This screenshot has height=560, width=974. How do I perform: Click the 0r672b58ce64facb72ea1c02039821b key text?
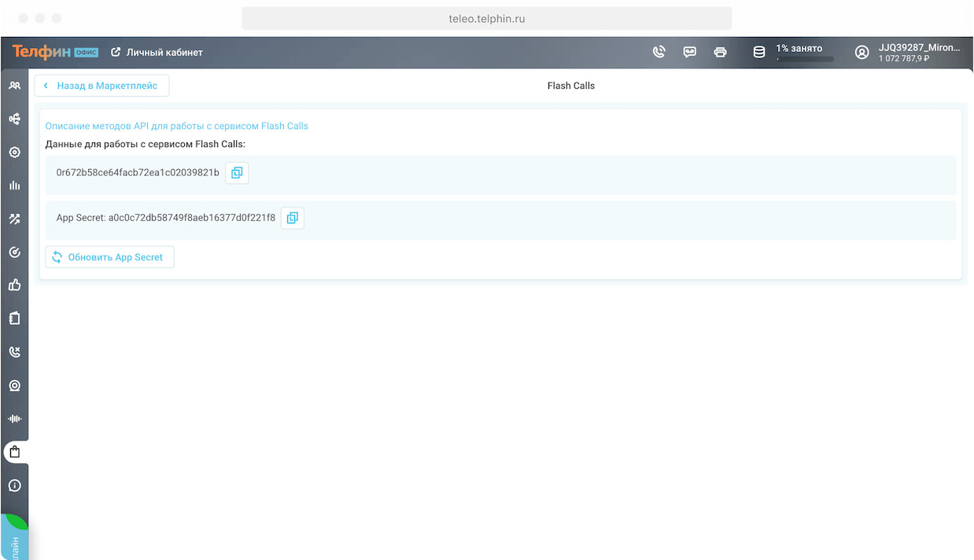point(138,172)
